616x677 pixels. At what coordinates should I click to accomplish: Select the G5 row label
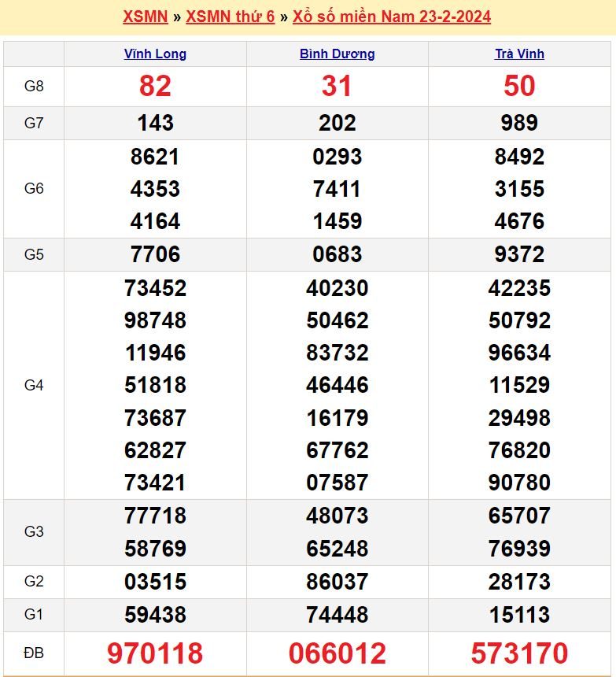coord(34,254)
